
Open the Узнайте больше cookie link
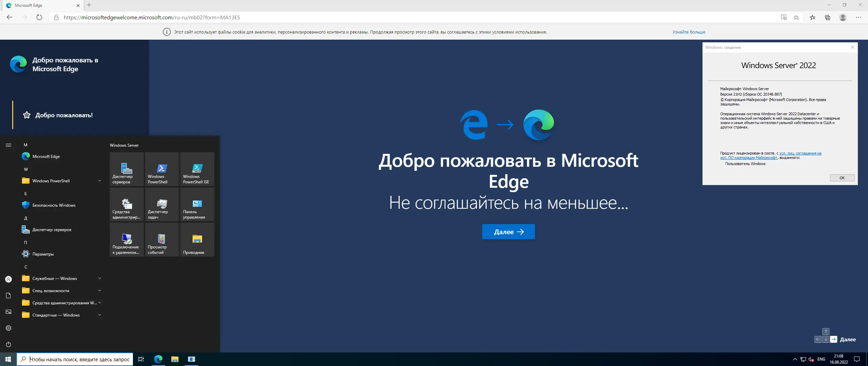click(689, 32)
